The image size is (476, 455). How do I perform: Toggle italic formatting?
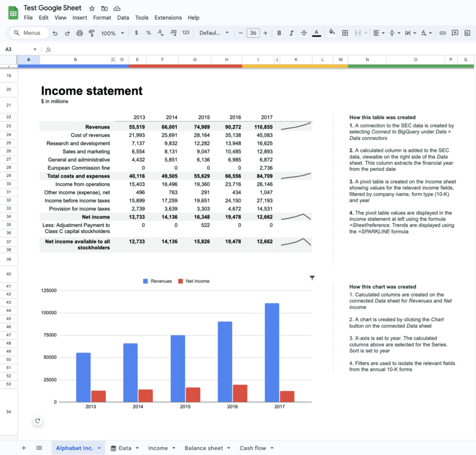pyautogui.click(x=291, y=33)
